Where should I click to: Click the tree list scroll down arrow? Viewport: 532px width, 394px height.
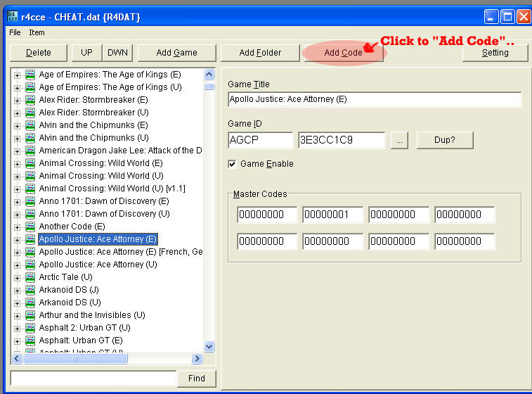coord(209,346)
